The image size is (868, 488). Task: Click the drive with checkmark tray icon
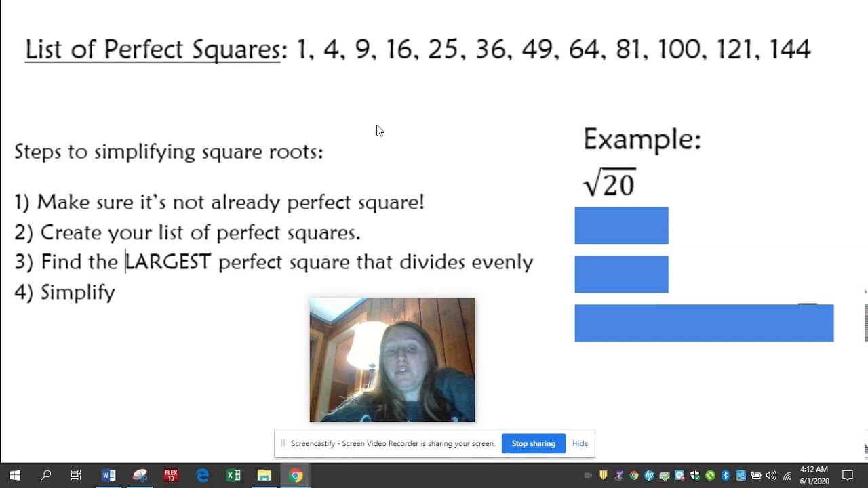pos(665,475)
